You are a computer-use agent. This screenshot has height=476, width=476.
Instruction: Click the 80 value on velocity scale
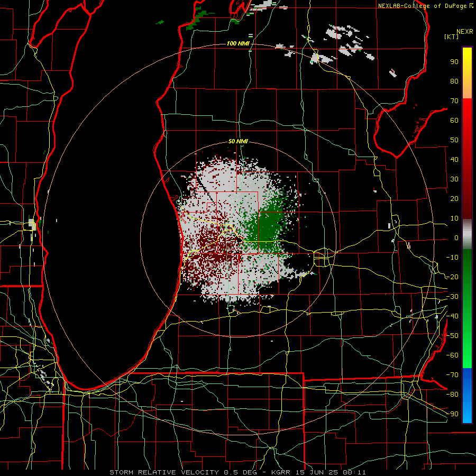pyautogui.click(x=454, y=81)
